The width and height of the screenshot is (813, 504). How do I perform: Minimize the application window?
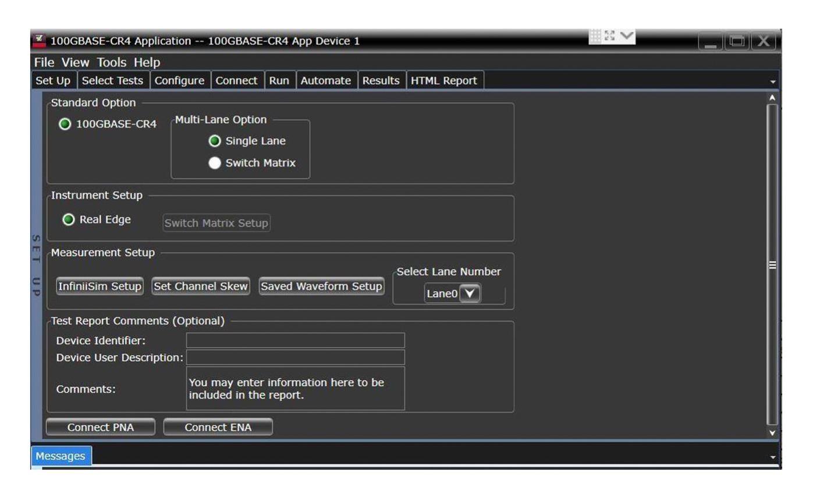click(711, 42)
